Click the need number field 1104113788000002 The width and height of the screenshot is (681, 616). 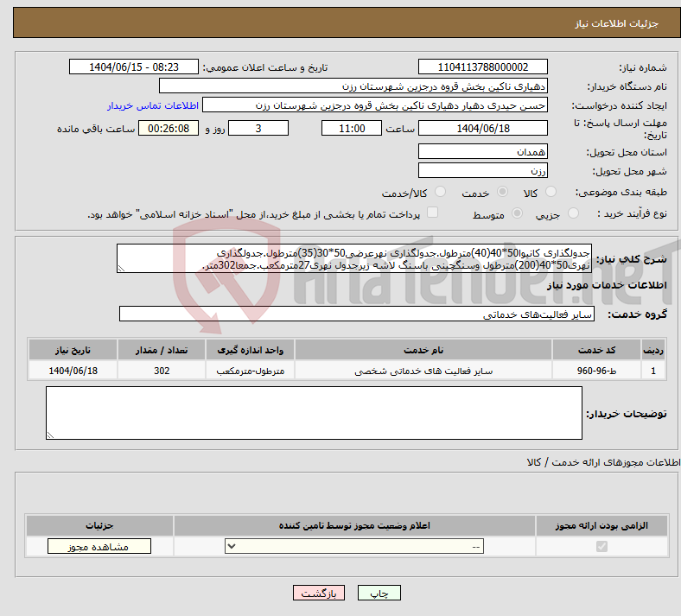pos(482,67)
